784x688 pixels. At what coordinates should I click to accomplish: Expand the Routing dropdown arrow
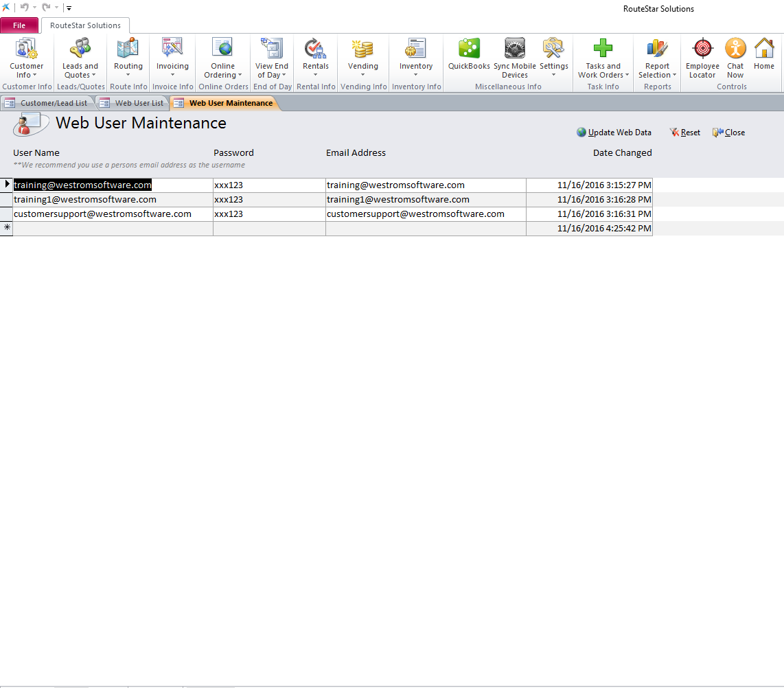(x=128, y=75)
